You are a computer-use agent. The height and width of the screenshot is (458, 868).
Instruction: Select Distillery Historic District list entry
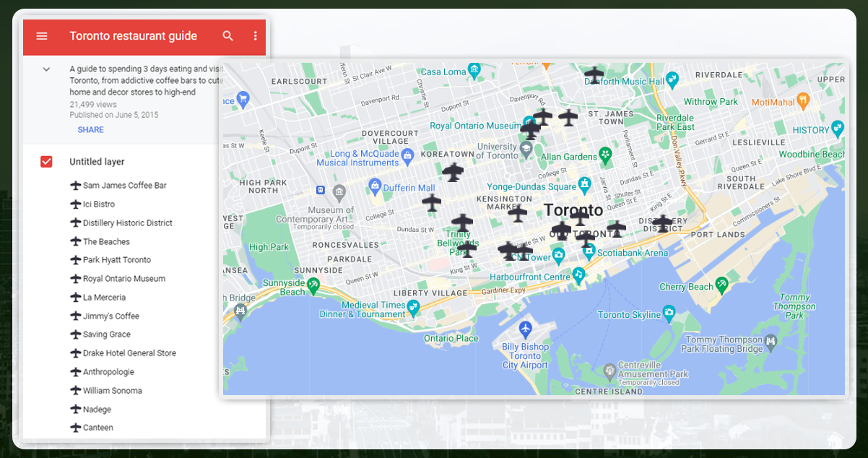127,223
